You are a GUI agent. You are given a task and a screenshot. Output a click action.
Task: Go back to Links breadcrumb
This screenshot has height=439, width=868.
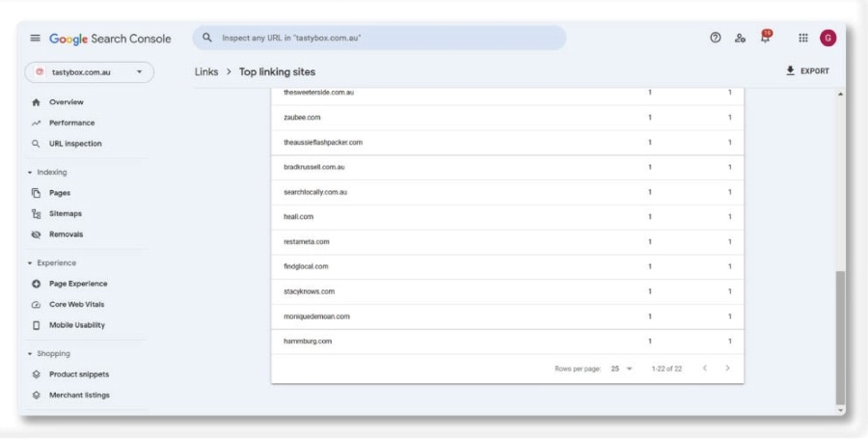click(206, 72)
